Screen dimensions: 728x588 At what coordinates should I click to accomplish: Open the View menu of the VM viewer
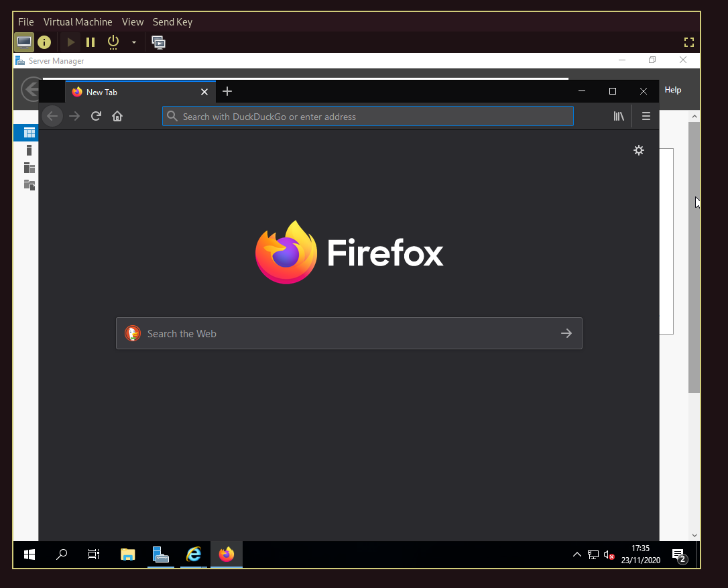tap(132, 22)
